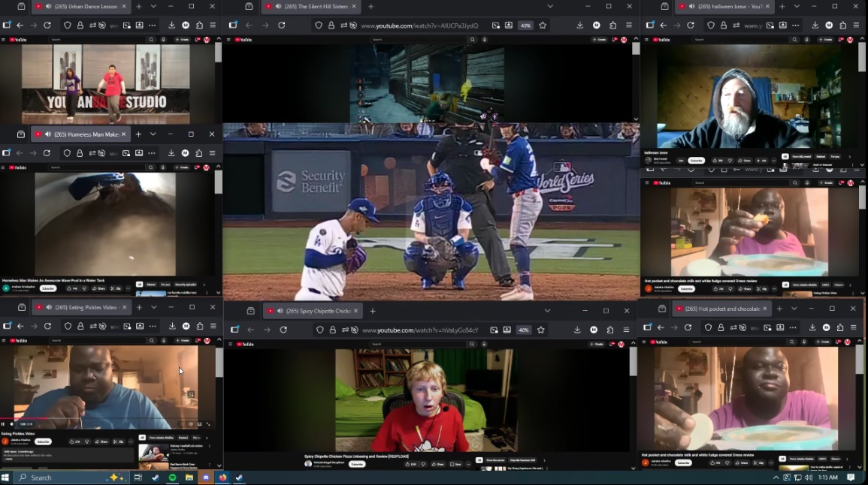This screenshot has height=485, width=868.
Task: Mute audio on Eating Pickles Video tab
Action: tap(50, 308)
